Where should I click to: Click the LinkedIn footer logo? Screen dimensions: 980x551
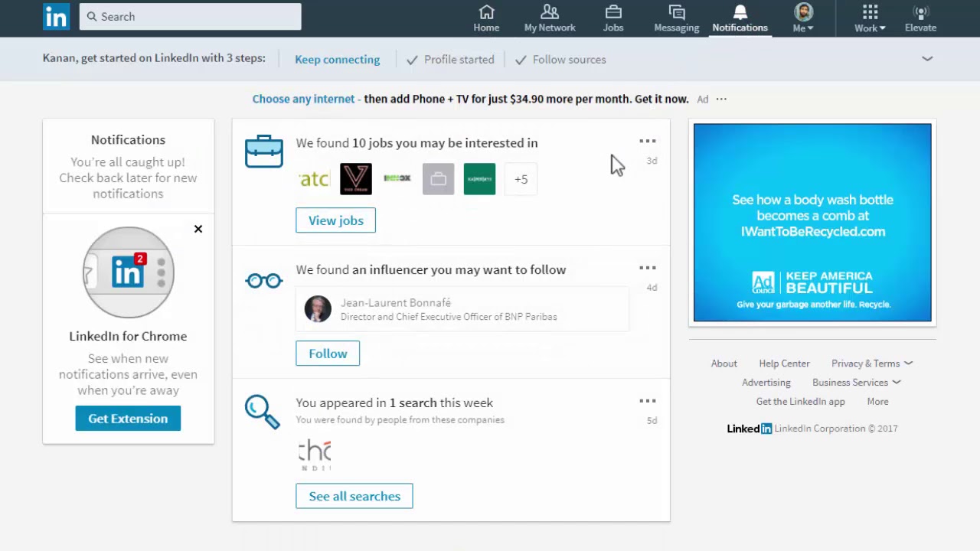[750, 429]
